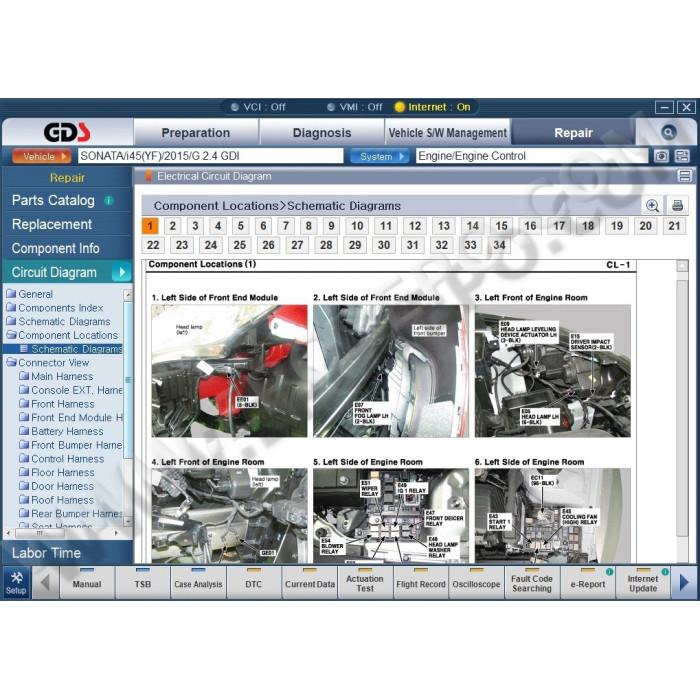
Task: Collapse the Connector View folder
Action: [x=48, y=362]
